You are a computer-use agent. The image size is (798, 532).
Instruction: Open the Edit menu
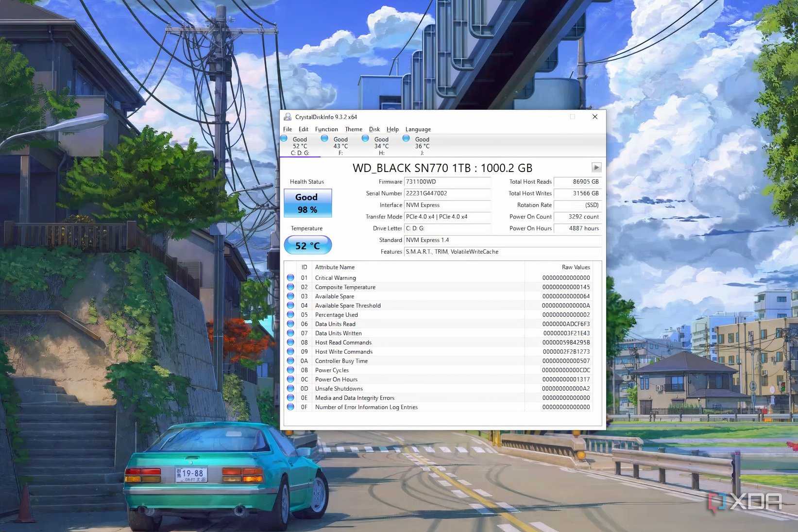(304, 129)
